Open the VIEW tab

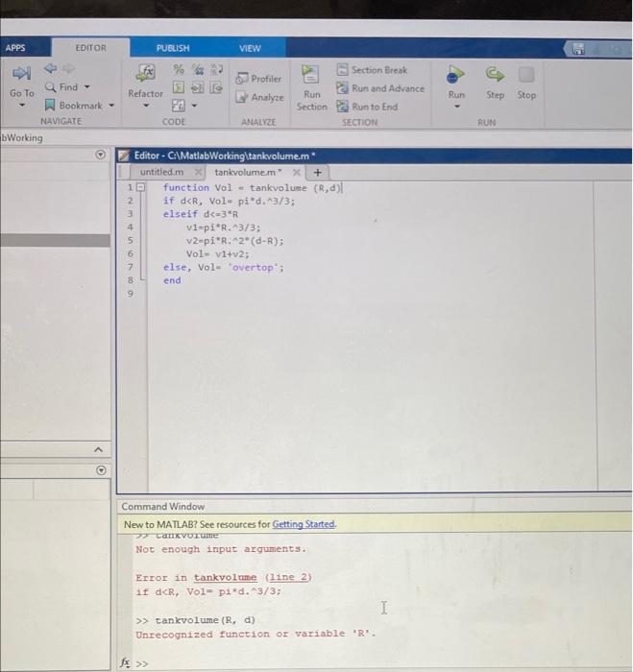[250, 48]
